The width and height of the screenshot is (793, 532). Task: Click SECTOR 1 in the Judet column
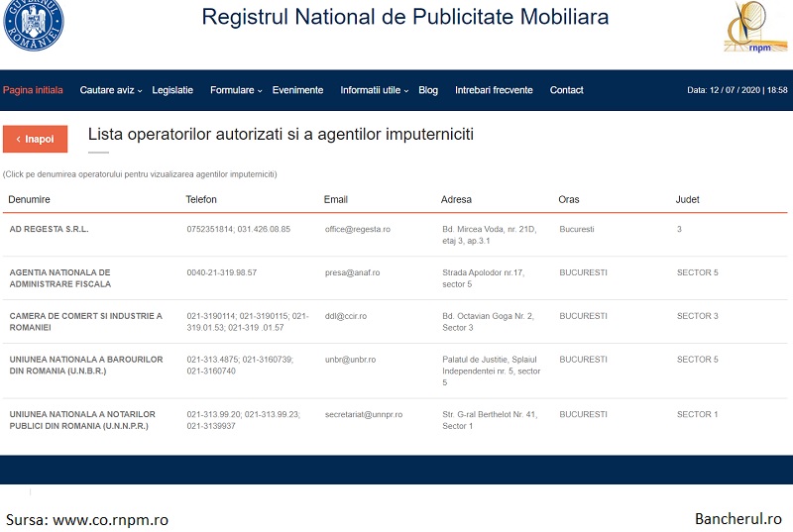[x=698, y=414]
